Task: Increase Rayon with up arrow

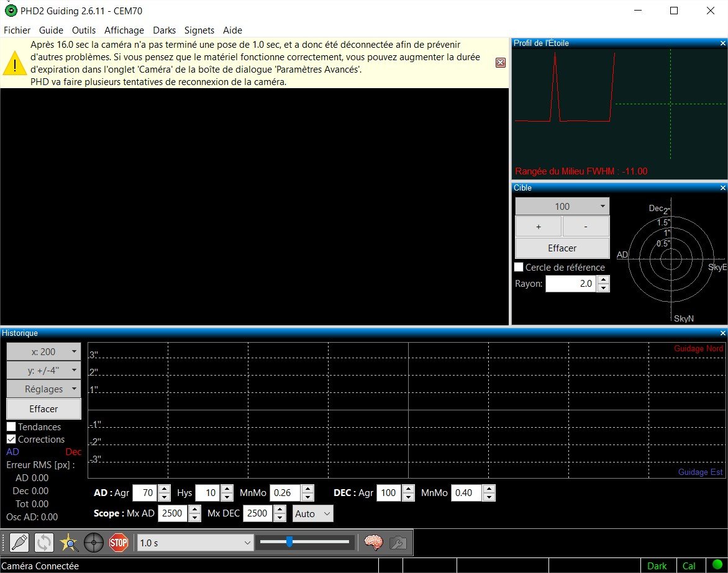Action: point(603,279)
